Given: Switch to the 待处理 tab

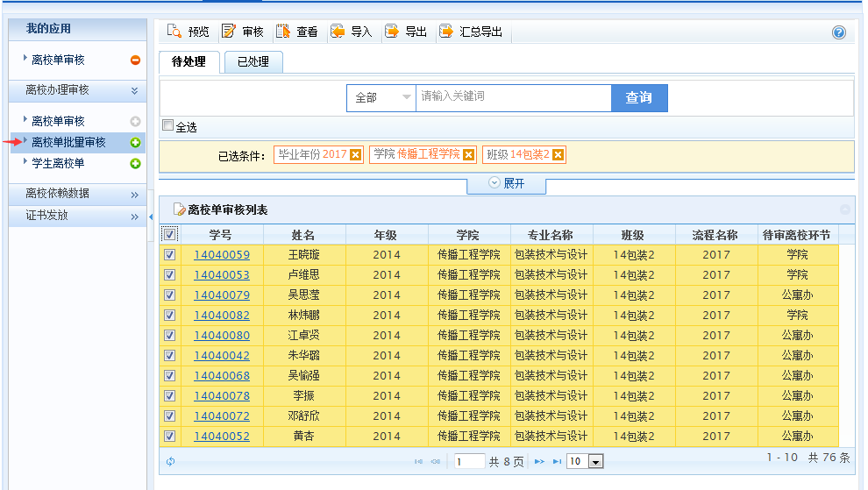Looking at the screenshot, I should pos(189,62).
